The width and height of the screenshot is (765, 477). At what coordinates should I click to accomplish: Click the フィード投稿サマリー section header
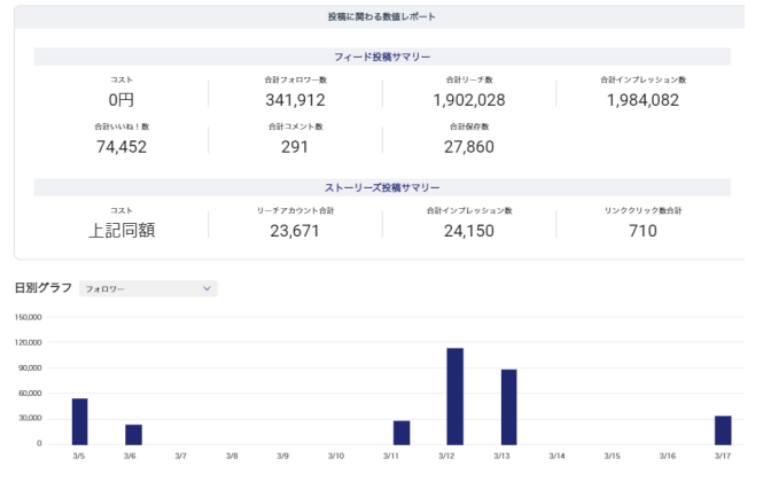point(382,57)
